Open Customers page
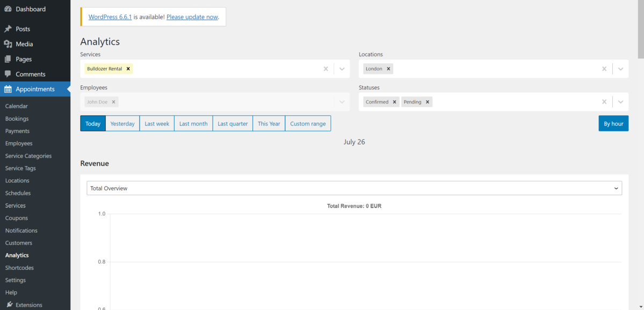Screen dimensions: 644x310 tap(18, 243)
